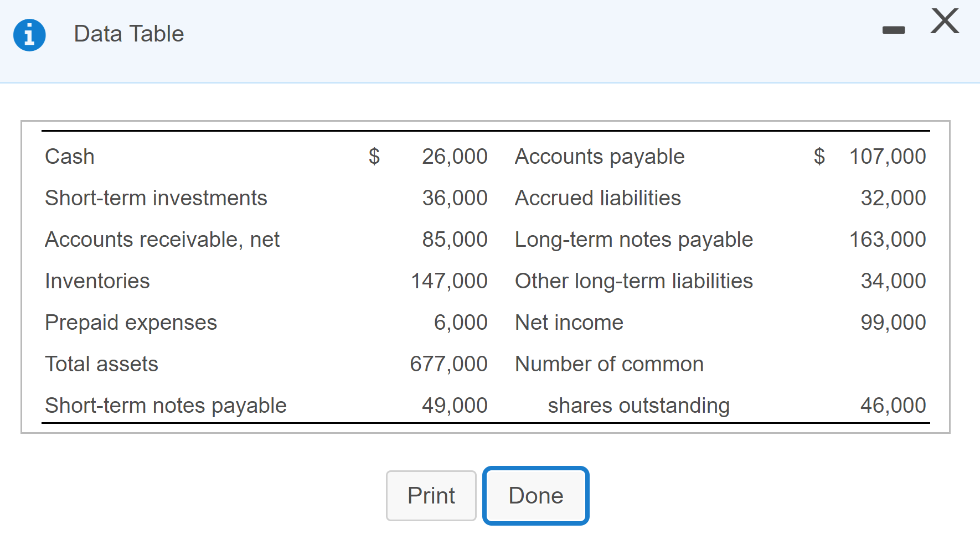The height and width of the screenshot is (545, 980).
Task: Click the Inventories value 147,000
Action: click(x=448, y=281)
